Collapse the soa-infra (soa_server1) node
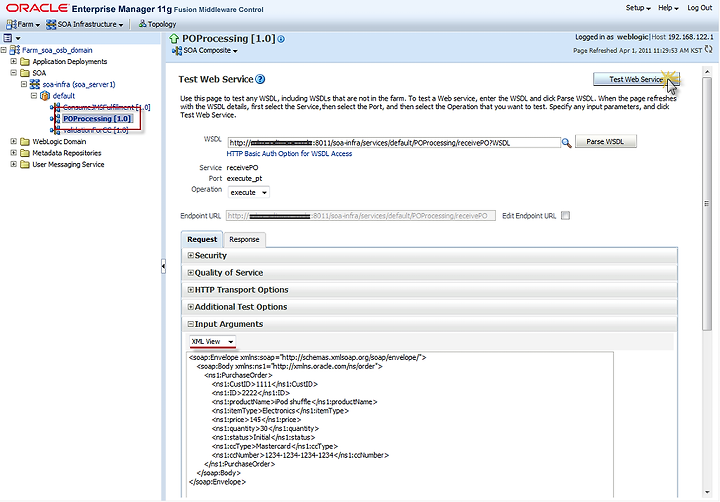720x502 pixels. (x=24, y=84)
